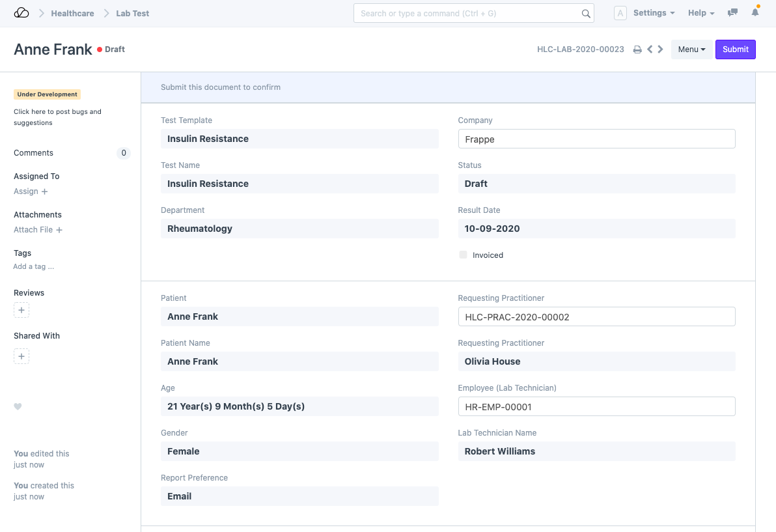Focus the Employee (Lab Technician) field

point(596,406)
